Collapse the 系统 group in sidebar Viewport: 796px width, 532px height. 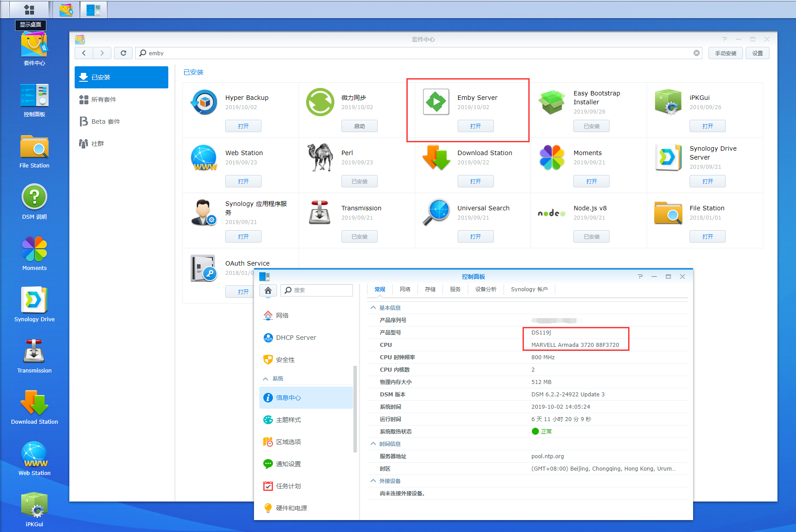265,379
